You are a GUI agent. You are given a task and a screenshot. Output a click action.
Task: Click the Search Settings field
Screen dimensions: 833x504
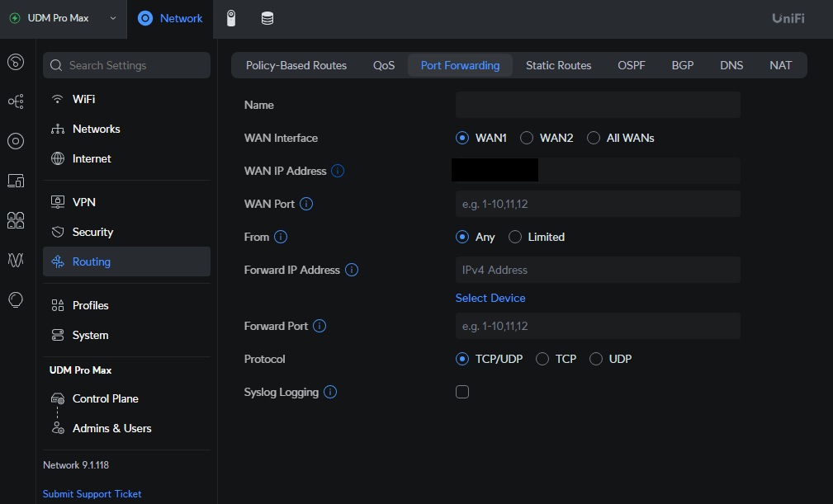pyautogui.click(x=126, y=65)
